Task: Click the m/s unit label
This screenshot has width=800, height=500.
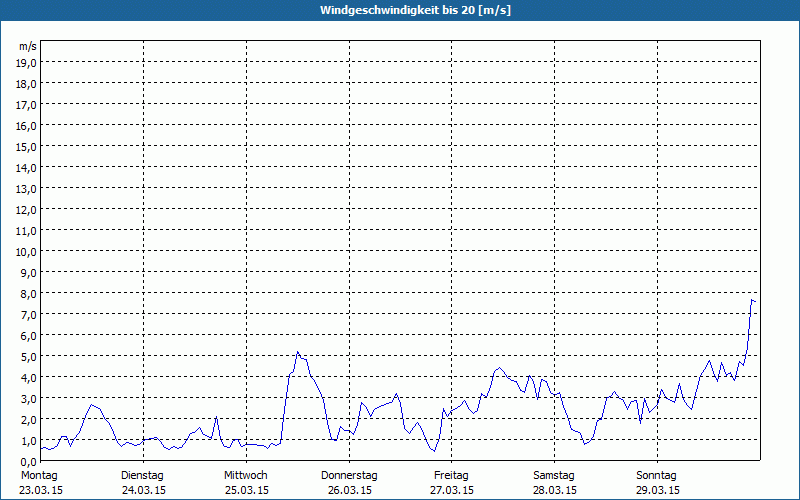Action: (28, 46)
